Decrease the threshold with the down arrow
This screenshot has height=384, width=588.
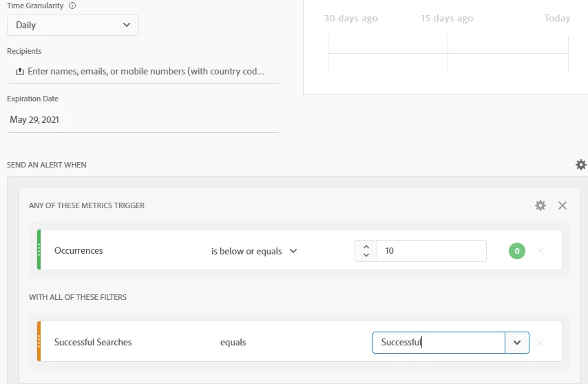point(366,256)
